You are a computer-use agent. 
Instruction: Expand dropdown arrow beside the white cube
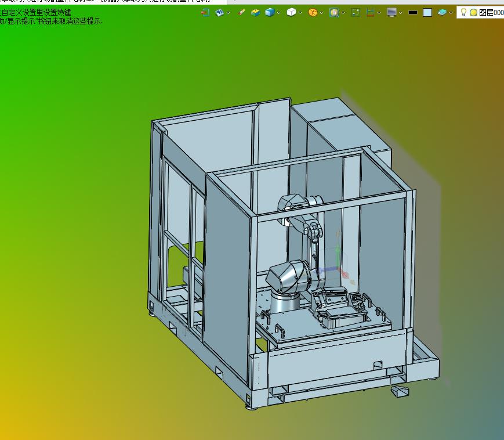pos(300,13)
